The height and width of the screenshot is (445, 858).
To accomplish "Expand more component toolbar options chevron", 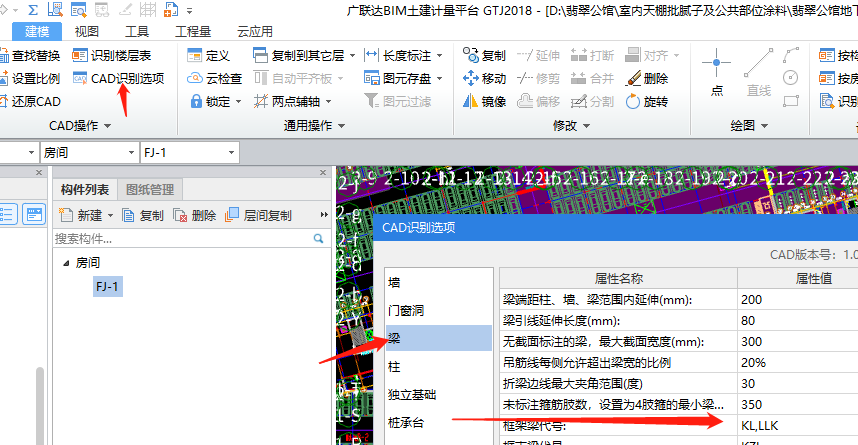I will [x=324, y=215].
